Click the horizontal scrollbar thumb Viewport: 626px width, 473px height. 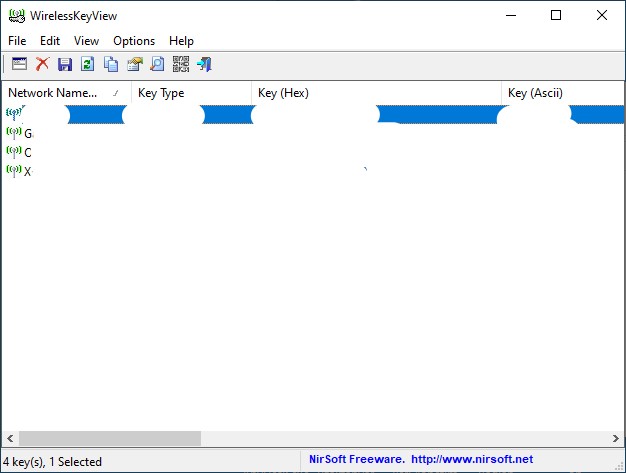(x=110, y=438)
